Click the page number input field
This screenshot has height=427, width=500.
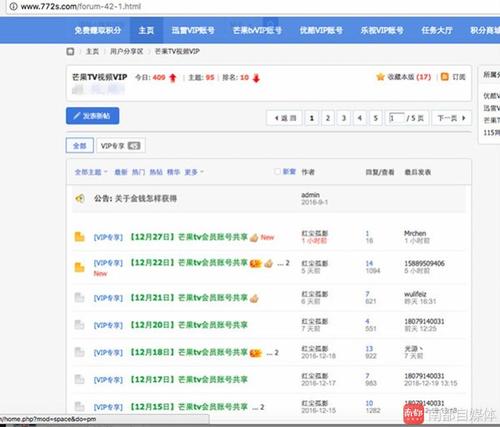pos(397,118)
